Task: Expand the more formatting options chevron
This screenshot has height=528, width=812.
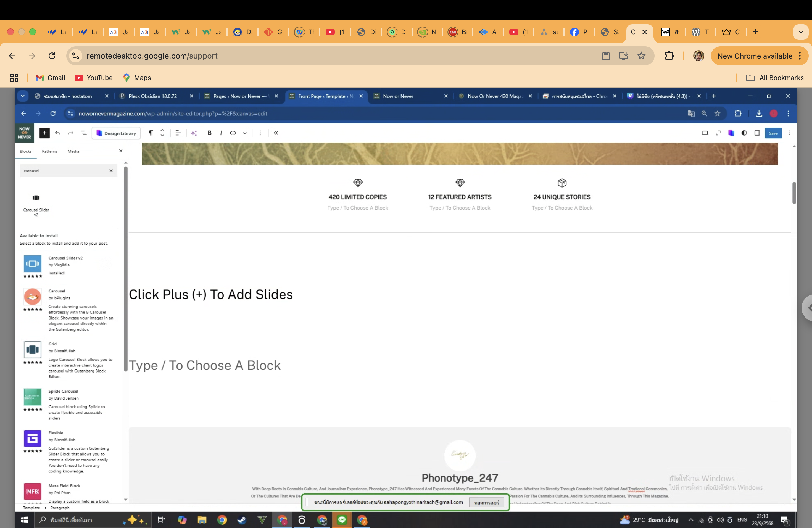Action: pos(245,133)
